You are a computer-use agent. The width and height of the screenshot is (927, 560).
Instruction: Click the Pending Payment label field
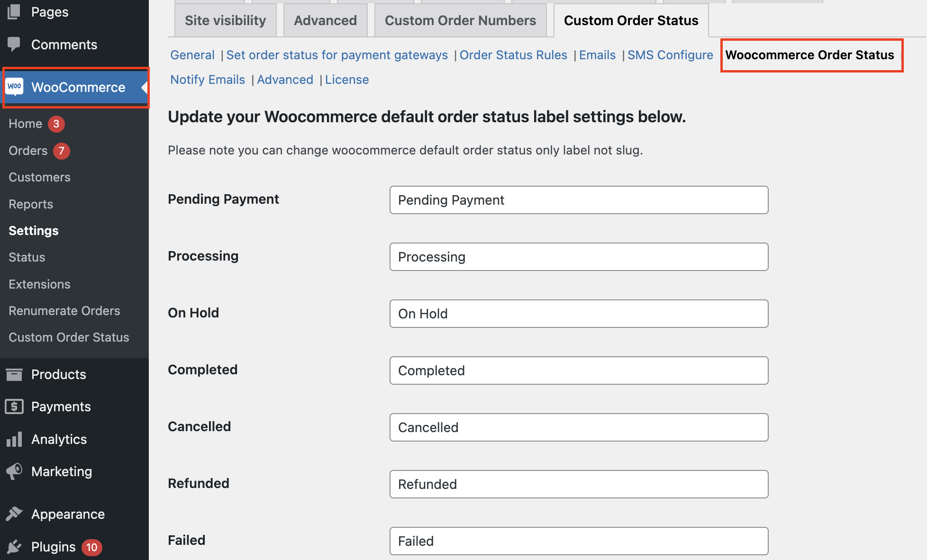579,200
